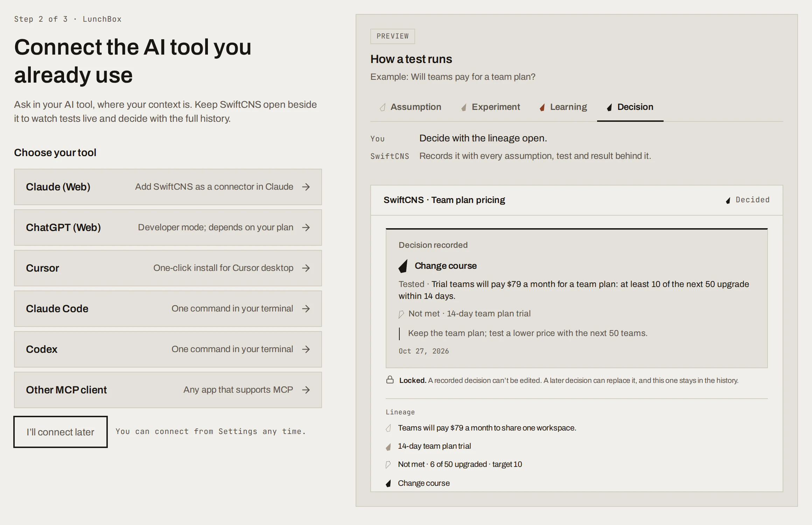The height and width of the screenshot is (525, 812).
Task: Click You can connect from Settings text
Action: tap(211, 432)
